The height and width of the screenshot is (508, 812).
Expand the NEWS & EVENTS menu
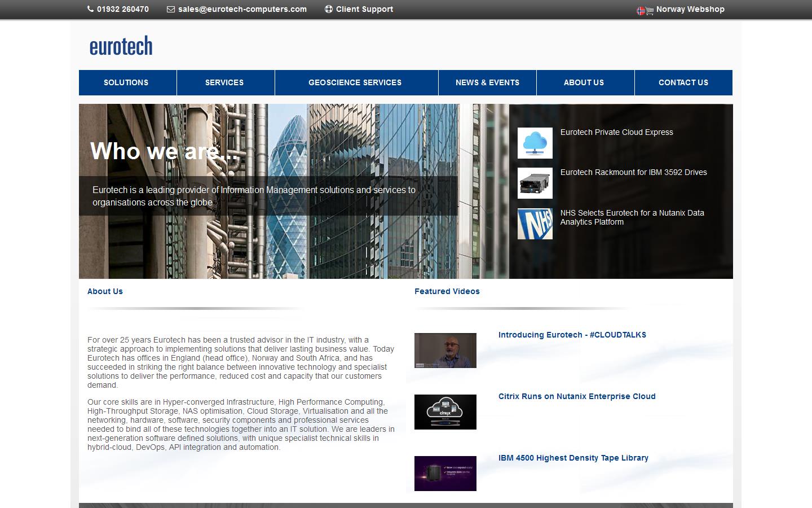click(x=487, y=82)
